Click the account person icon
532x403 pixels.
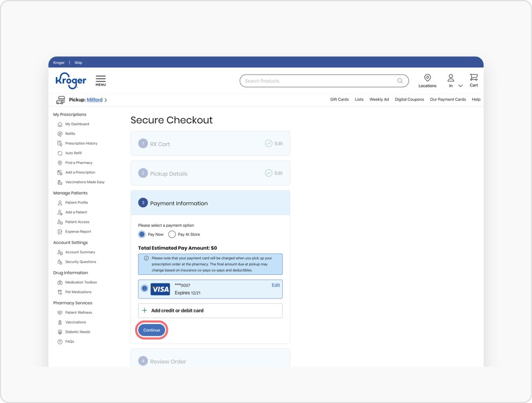pos(450,78)
